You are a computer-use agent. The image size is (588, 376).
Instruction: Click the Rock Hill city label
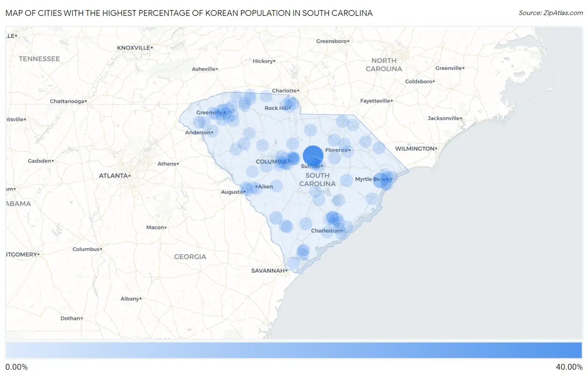pos(276,108)
